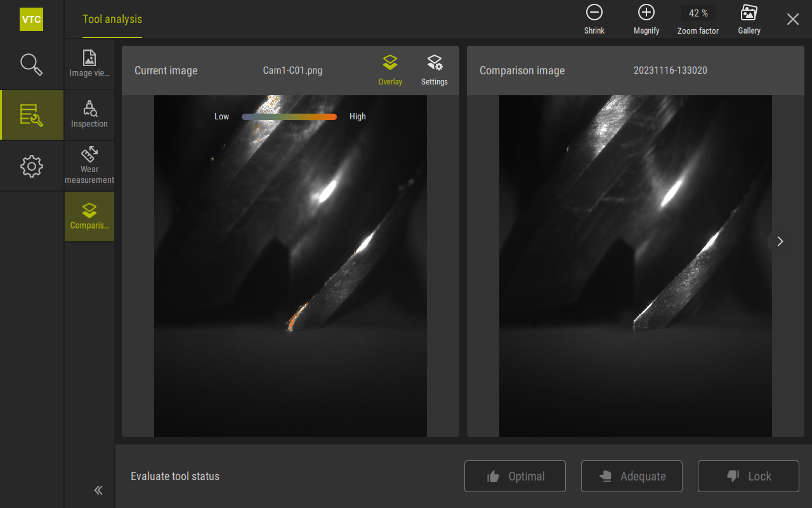Rate the tool status as Optimal
This screenshot has height=508, width=812.
point(515,476)
